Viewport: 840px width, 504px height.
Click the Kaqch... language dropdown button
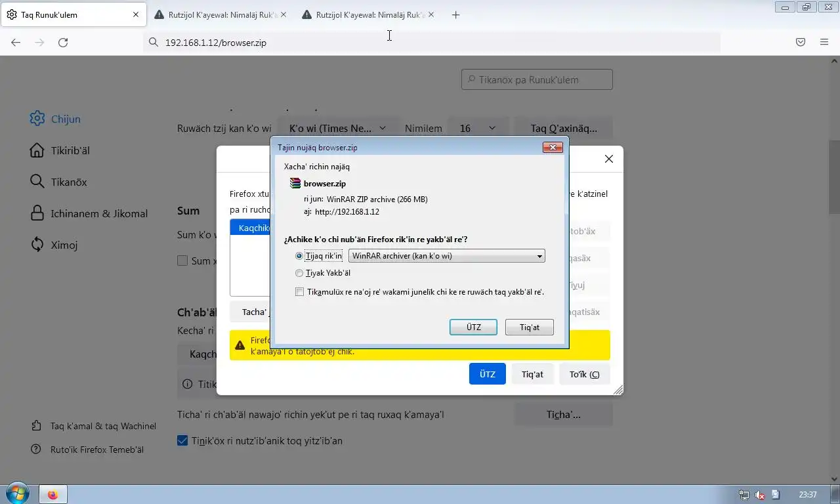point(197,354)
